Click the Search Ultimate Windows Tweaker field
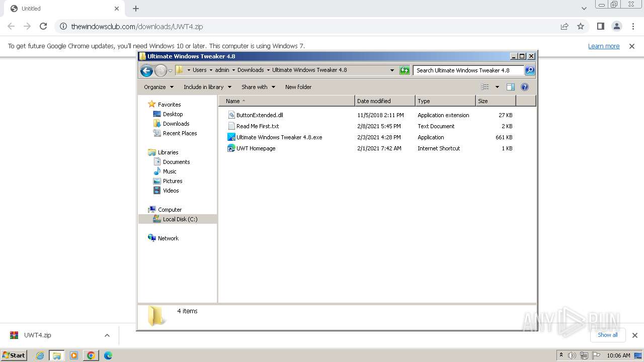Image resolution: width=644 pixels, height=362 pixels. [468, 70]
